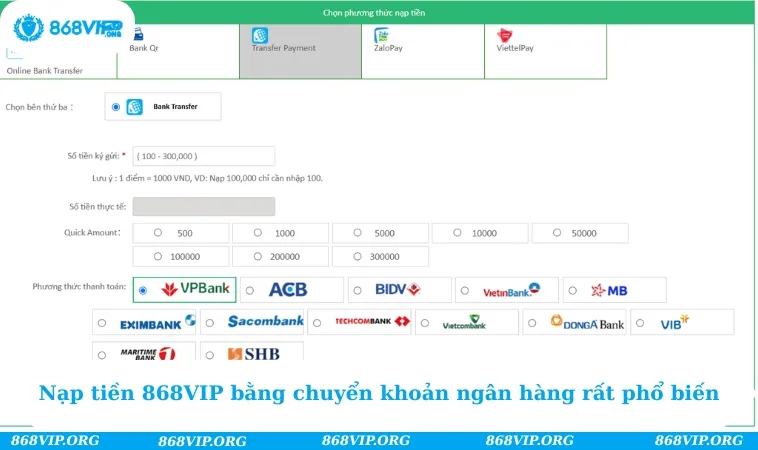Open the Online Bank Transfer tab
Viewport: 758px width, 450px height.
(45, 70)
